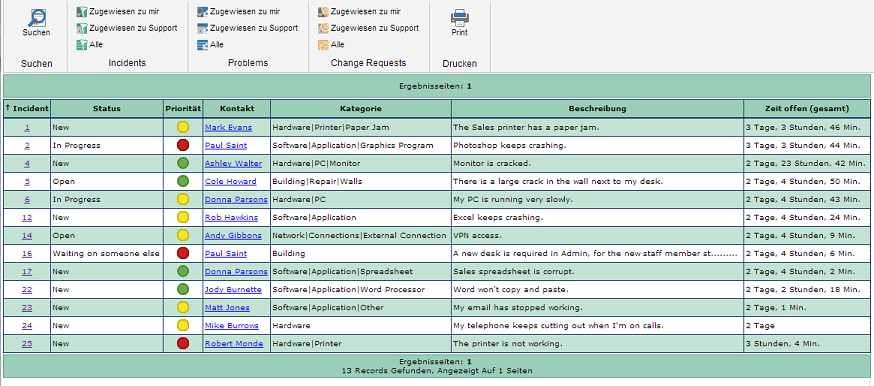The height and width of the screenshot is (386, 874).
Task: Open incident number 4 link
Action: [27, 164]
